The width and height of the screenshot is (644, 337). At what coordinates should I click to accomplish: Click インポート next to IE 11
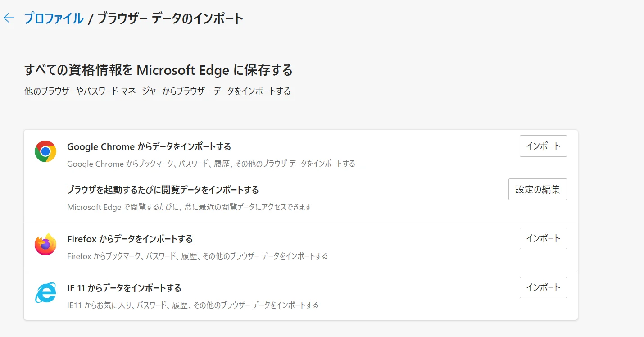(543, 287)
